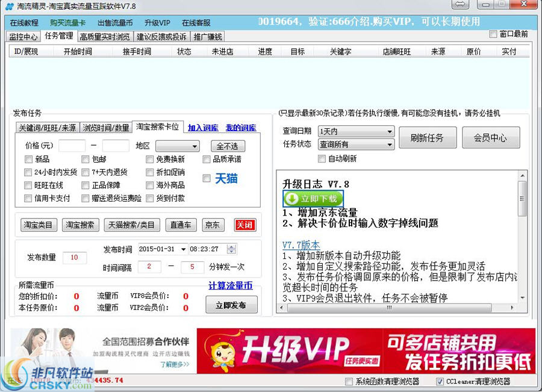The image size is (542, 392).
Task: Click the publish time spinner arrows
Action: click(231, 249)
